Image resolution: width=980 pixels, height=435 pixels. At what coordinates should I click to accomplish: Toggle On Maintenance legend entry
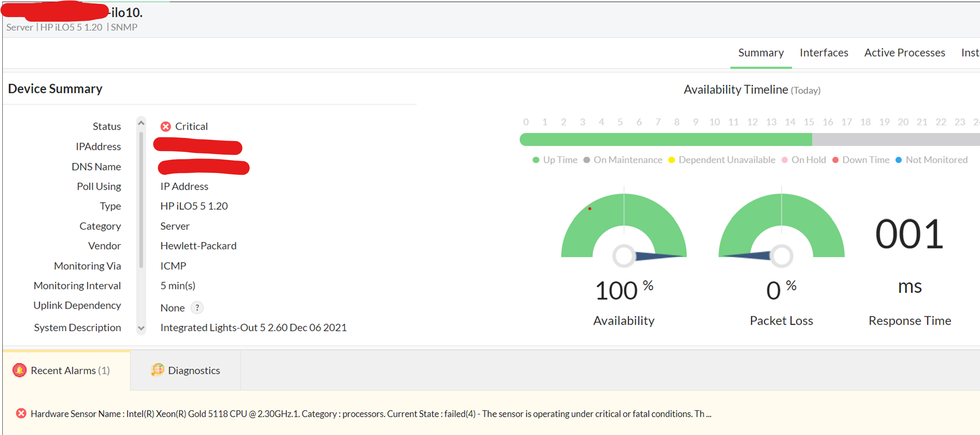click(627, 160)
